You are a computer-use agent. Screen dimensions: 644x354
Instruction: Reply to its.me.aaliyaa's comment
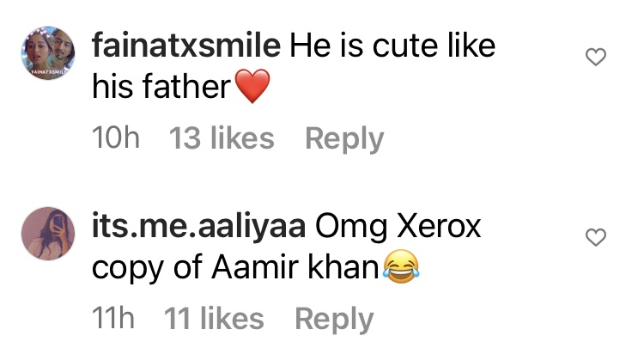coord(334,320)
